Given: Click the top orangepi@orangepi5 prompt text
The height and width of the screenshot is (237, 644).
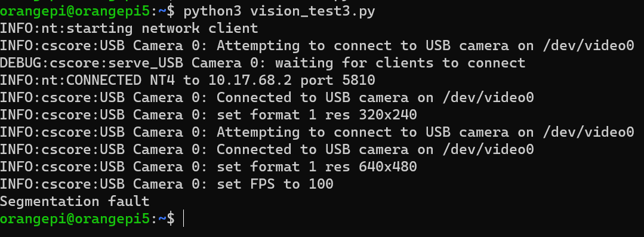Looking at the screenshot, I should tap(75, 11).
